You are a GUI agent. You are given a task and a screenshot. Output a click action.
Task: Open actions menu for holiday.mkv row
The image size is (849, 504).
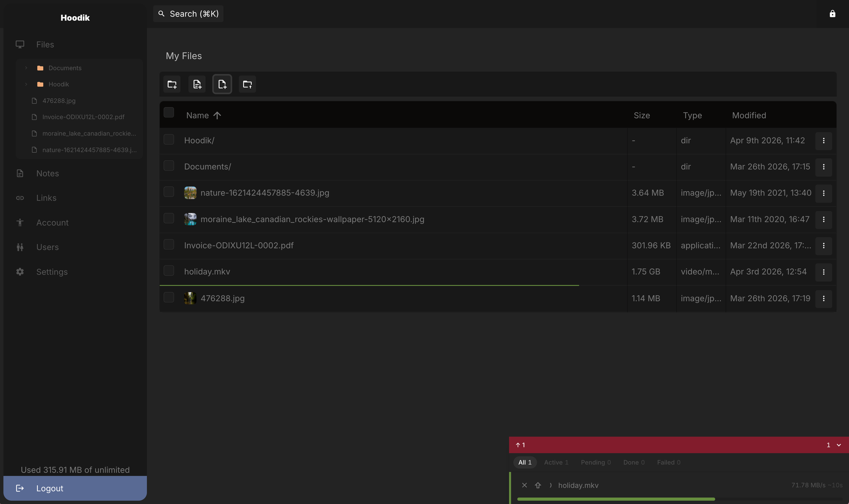(824, 272)
